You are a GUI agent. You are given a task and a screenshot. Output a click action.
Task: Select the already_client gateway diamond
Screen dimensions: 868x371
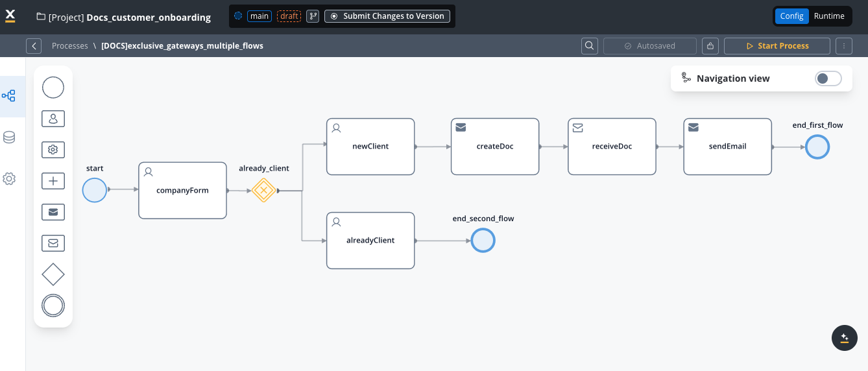[x=264, y=191]
